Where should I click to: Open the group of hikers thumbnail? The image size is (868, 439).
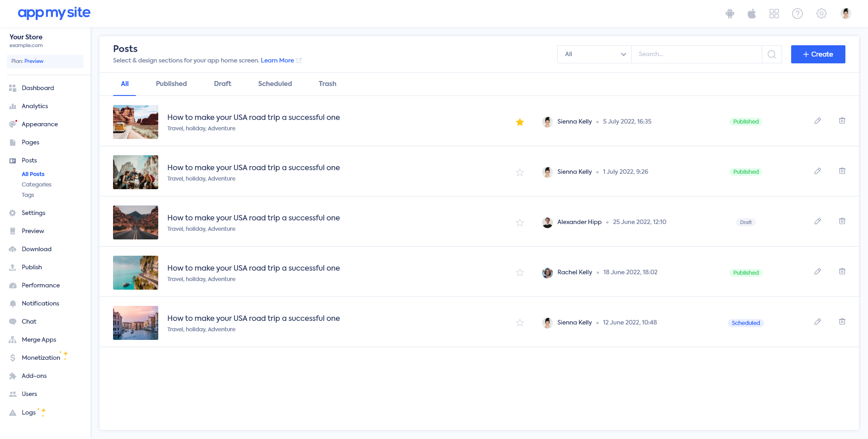(136, 172)
